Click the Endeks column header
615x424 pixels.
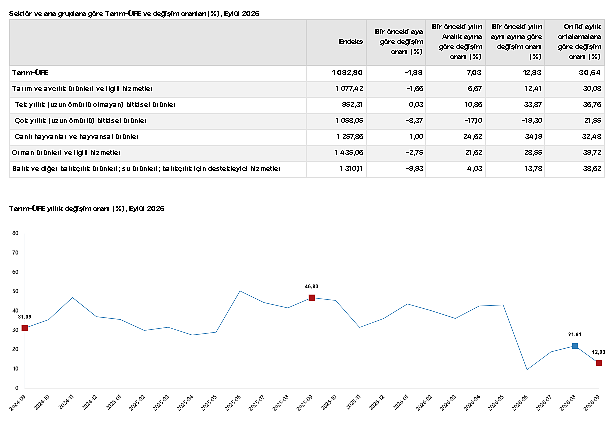351,42
